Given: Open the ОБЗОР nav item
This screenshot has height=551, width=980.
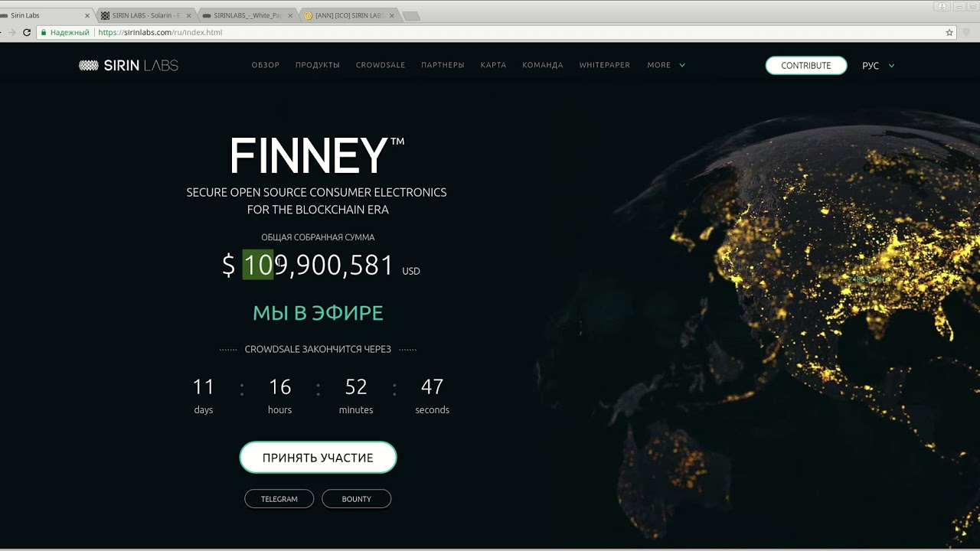Looking at the screenshot, I should (266, 65).
